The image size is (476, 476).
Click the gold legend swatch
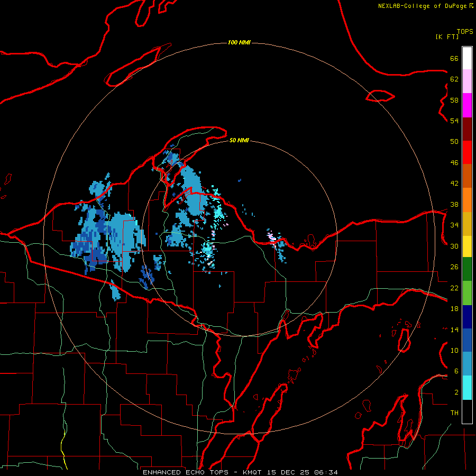click(x=467, y=224)
